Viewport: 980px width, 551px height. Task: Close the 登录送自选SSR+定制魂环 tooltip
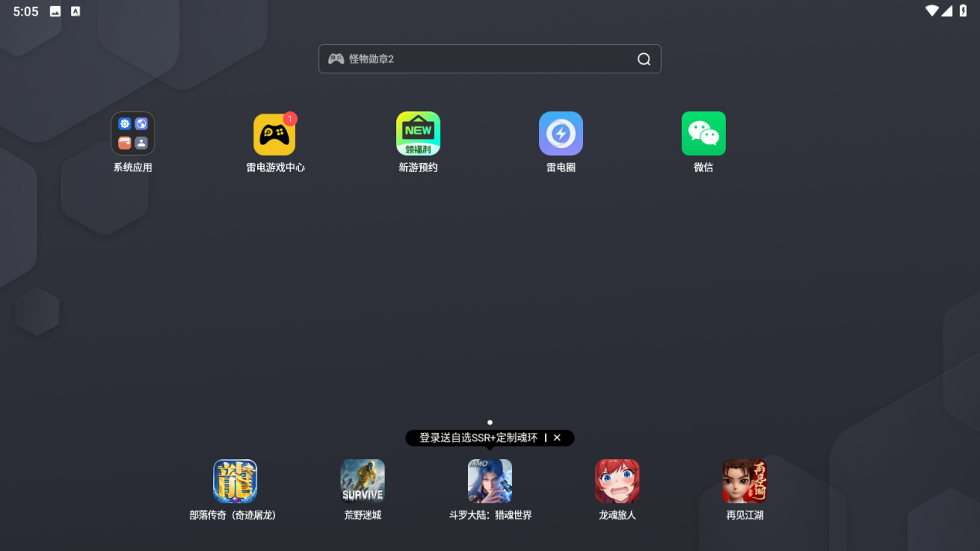[558, 438]
